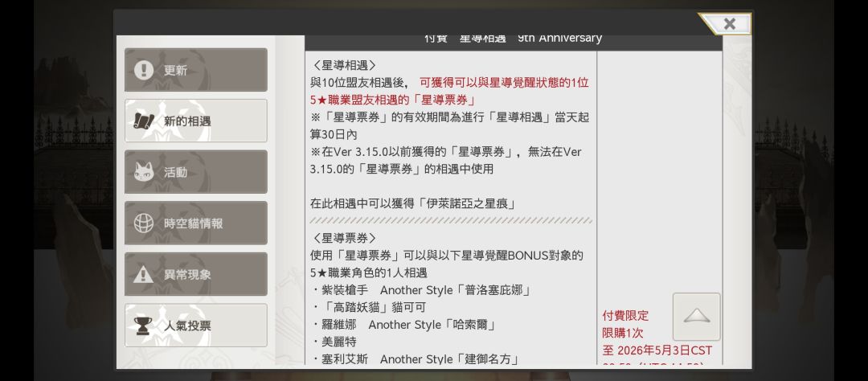Image resolution: width=868 pixels, height=381 pixels.
Task: Click the exclamation mark icon beside 更新
Action: [x=144, y=70]
